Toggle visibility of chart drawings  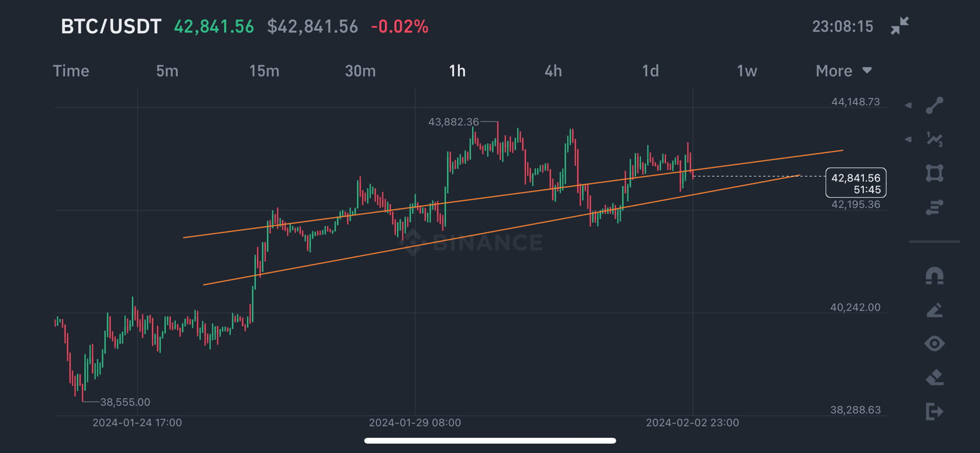tap(935, 345)
